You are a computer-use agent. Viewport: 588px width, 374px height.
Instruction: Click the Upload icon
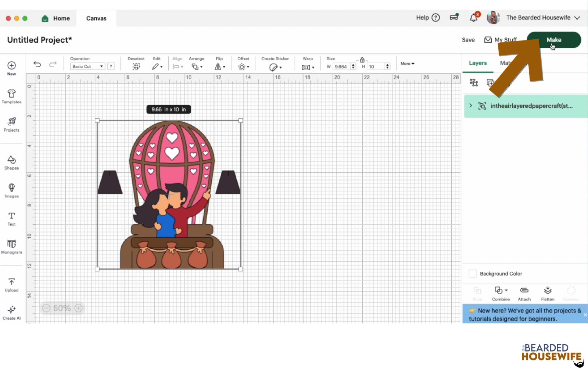[x=11, y=285]
